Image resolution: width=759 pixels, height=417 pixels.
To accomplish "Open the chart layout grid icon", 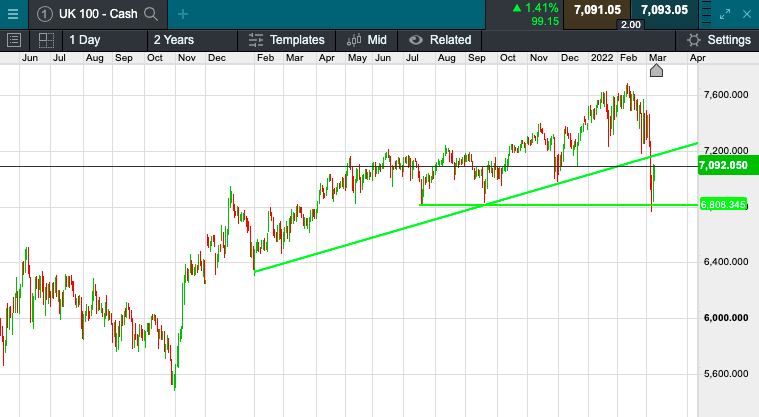I will [x=46, y=40].
